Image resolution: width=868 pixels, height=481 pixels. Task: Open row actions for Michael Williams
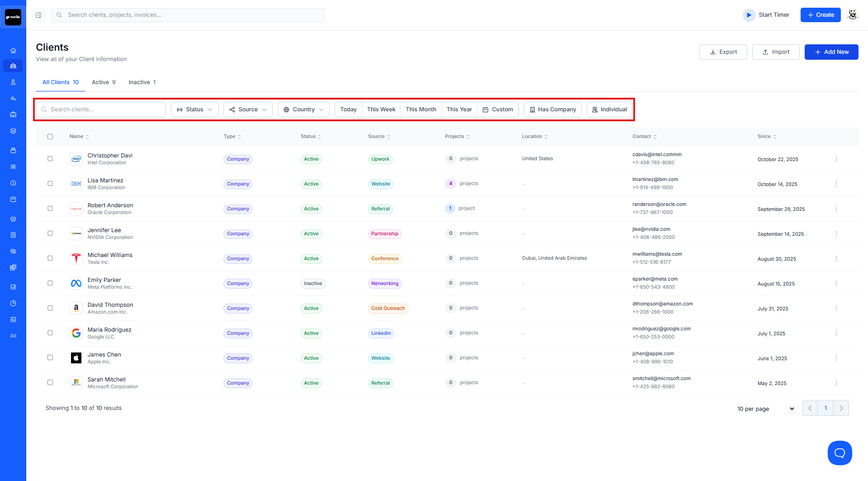point(836,258)
